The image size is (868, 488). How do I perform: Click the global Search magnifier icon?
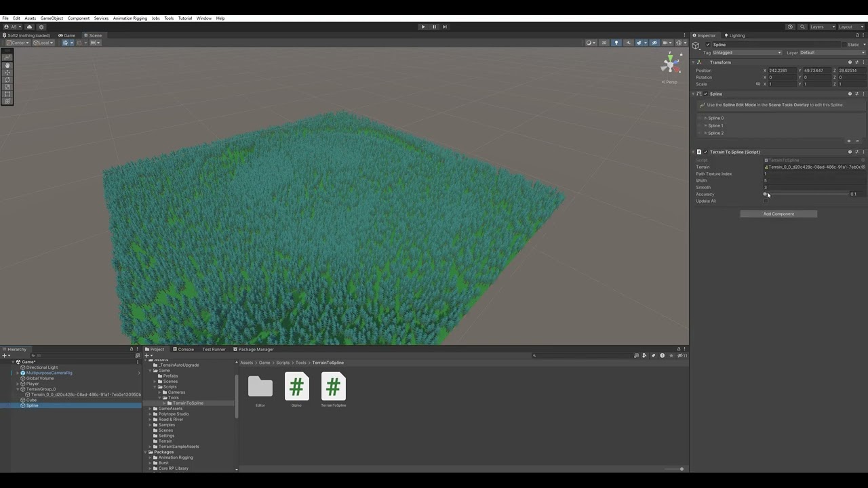tap(802, 27)
